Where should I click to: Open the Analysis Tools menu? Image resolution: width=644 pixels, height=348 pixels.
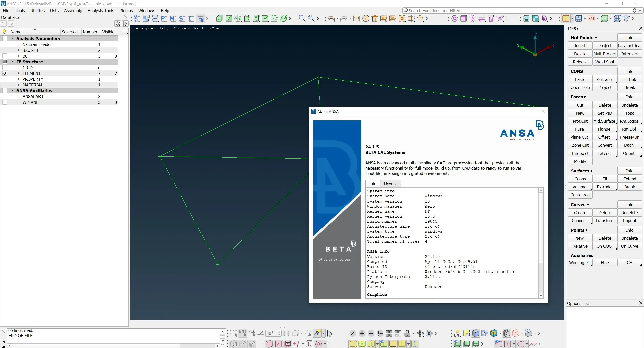(x=101, y=11)
